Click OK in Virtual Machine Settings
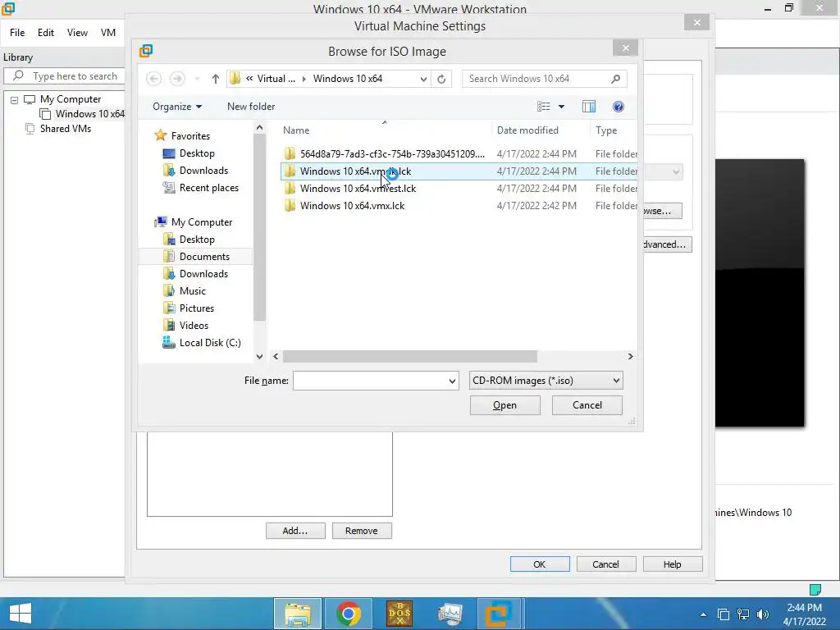Viewport: 840px width, 630px height. [x=540, y=564]
